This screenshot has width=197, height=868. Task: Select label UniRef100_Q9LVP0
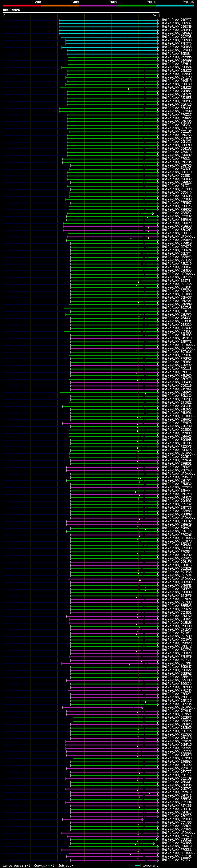pyautogui.click(x=177, y=315)
